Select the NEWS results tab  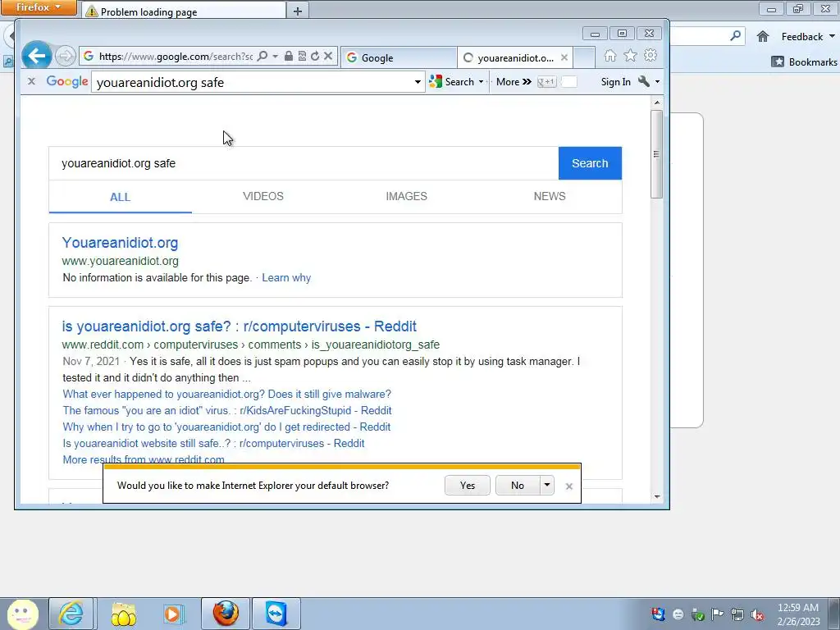pyautogui.click(x=550, y=196)
